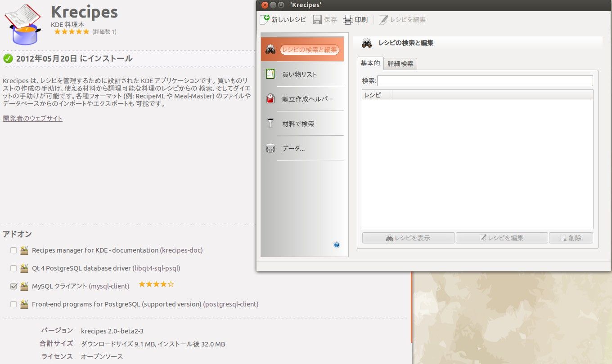Click package icon beside mysql-client
The height and width of the screenshot is (364, 612).
24,286
